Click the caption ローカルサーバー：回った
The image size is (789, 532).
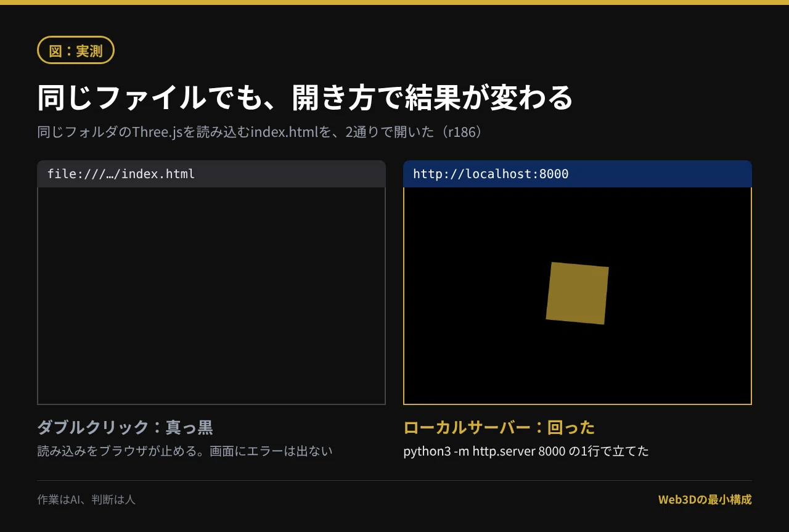point(499,427)
